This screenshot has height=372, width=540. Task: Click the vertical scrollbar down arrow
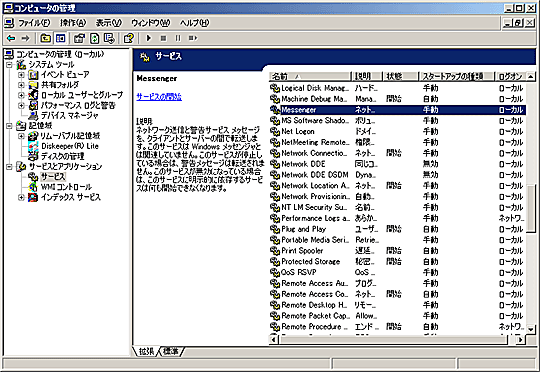coord(531,329)
